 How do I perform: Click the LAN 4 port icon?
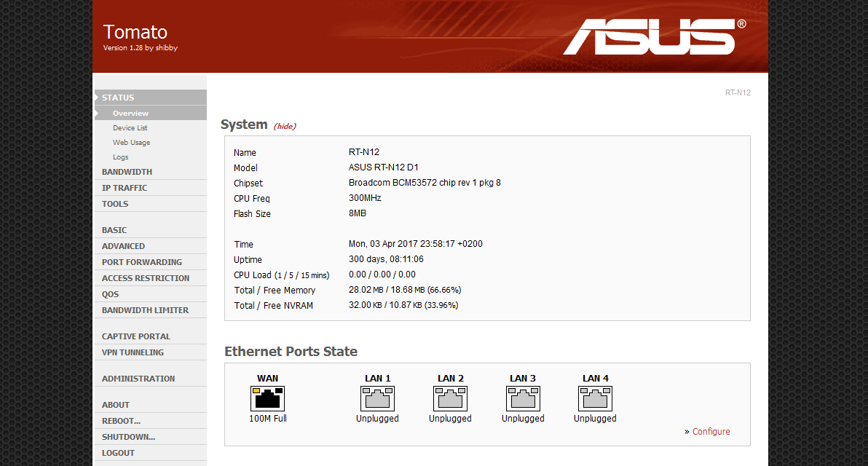tap(595, 398)
